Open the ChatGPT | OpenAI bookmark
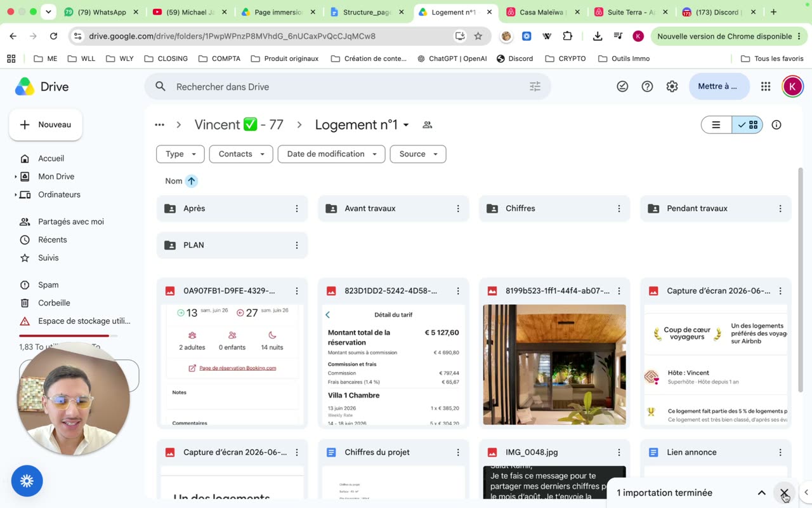This screenshot has width=812, height=508. coord(451,58)
